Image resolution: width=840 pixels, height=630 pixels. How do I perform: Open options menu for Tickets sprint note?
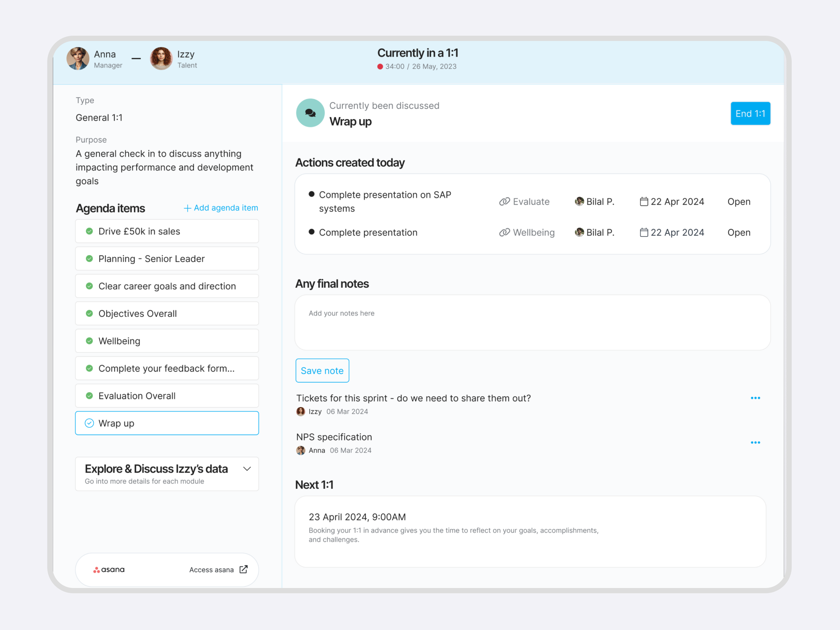(x=755, y=398)
